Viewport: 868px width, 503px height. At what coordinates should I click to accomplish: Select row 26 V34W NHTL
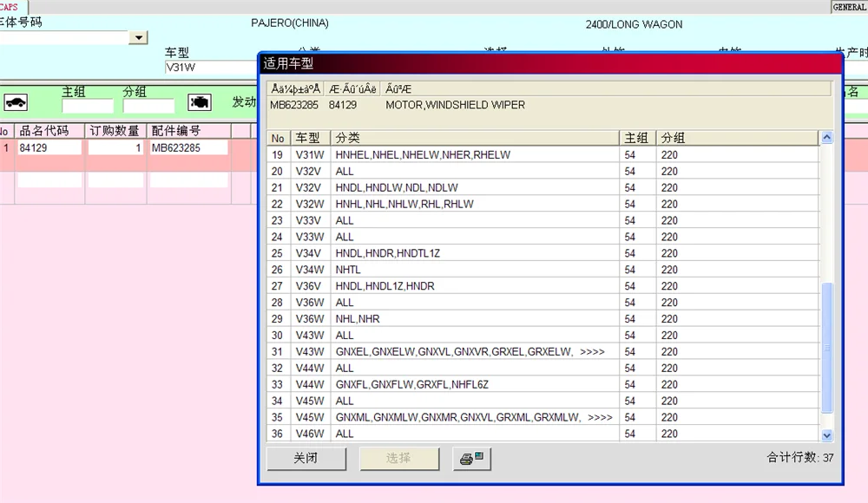click(542, 270)
